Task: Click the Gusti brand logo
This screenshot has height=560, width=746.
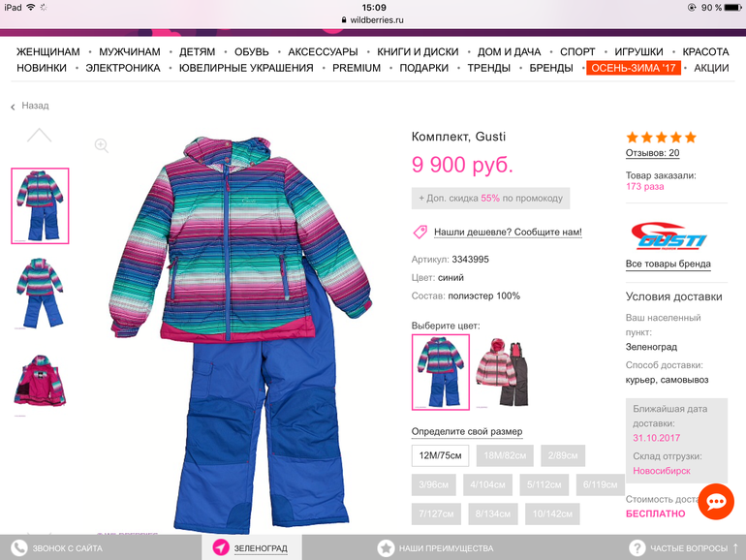Action: pyautogui.click(x=668, y=236)
